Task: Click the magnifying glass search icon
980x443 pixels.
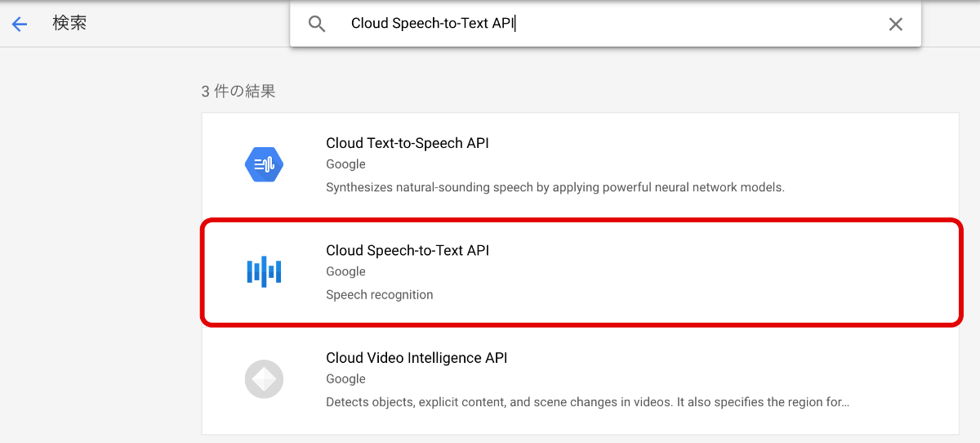Action: coord(317,24)
